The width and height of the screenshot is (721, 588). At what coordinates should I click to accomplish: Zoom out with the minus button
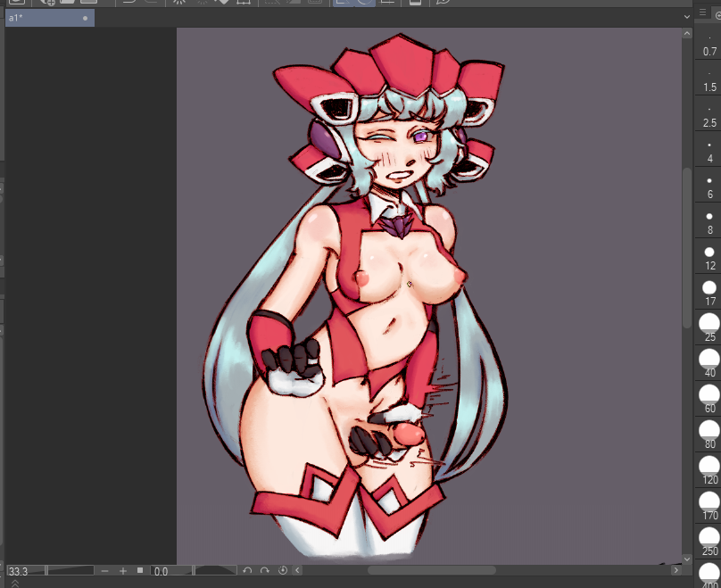point(104,570)
